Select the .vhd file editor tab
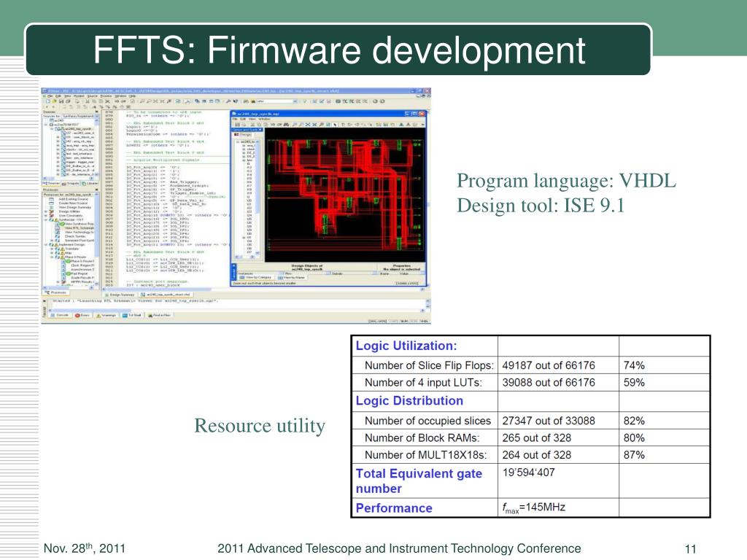This screenshot has width=747, height=560. pos(166,295)
